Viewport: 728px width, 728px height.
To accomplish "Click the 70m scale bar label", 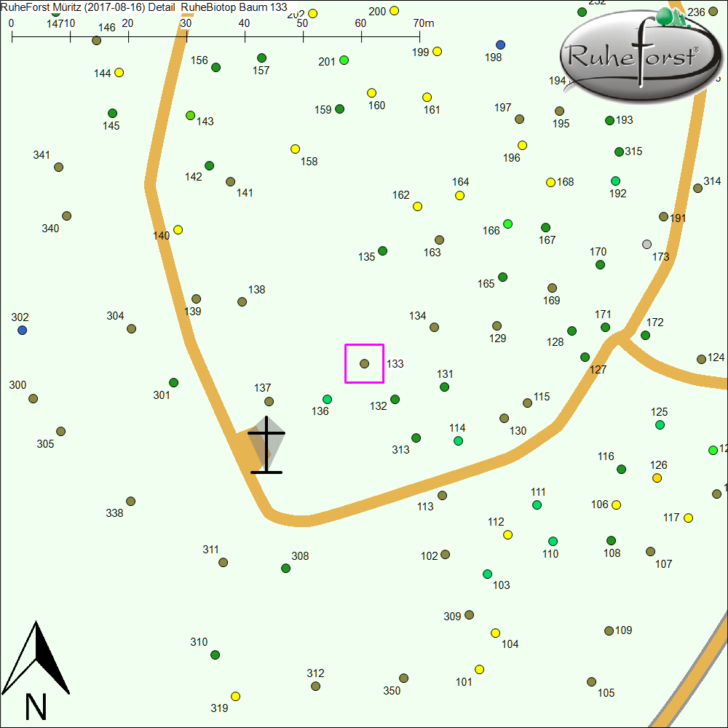I will (x=424, y=23).
